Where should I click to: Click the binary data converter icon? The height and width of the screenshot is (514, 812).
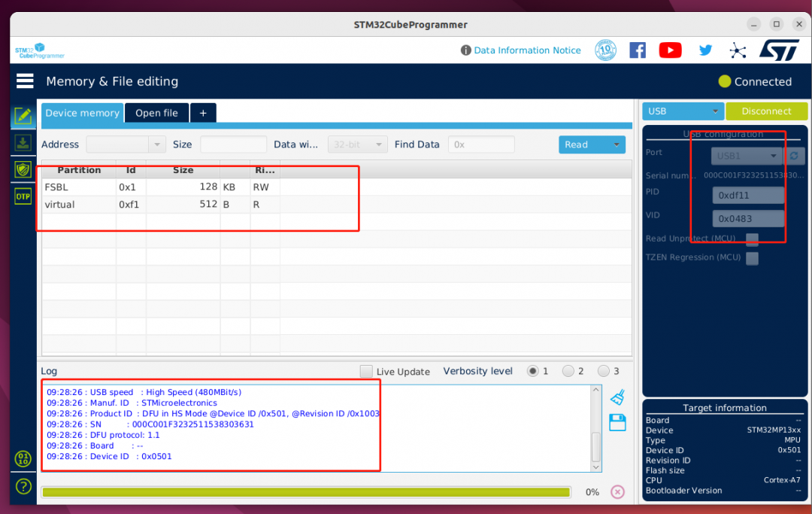[23, 459]
